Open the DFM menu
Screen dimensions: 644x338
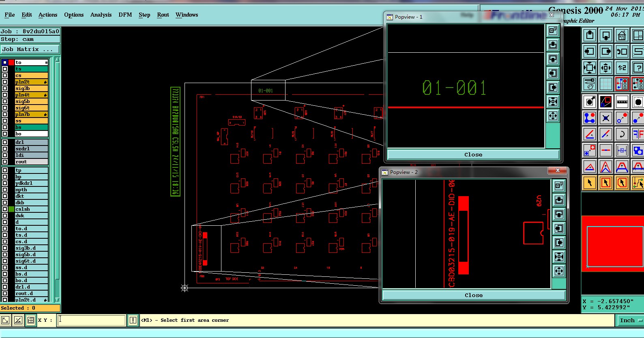coord(125,15)
